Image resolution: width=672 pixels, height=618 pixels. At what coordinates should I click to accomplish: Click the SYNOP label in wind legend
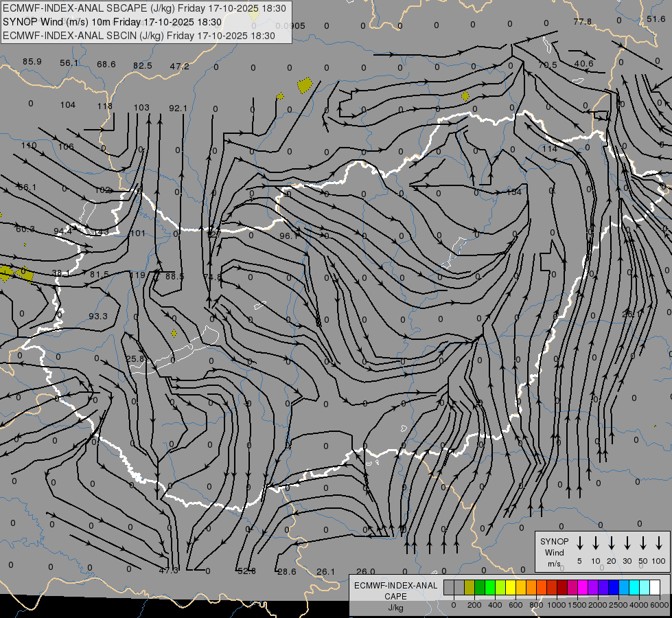point(554,541)
